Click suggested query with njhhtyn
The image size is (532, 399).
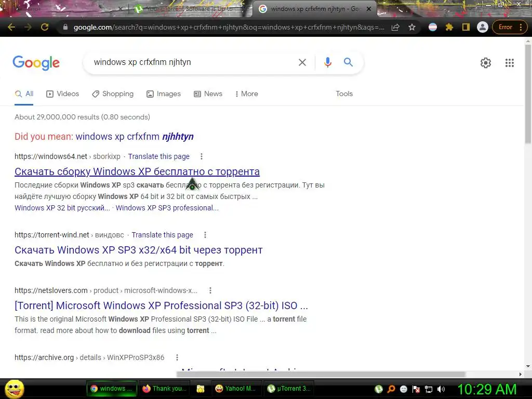click(x=135, y=137)
